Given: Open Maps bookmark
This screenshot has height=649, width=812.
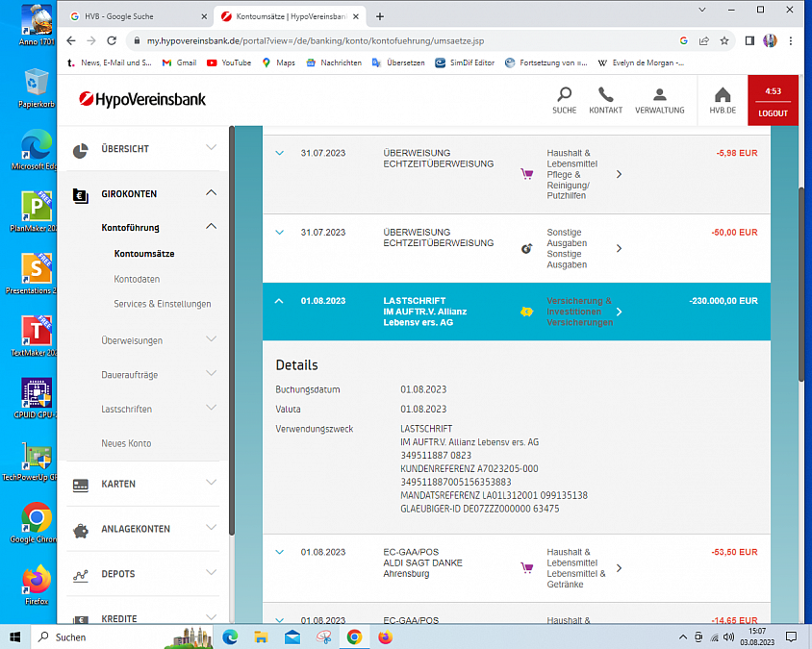Looking at the screenshot, I should 278,62.
